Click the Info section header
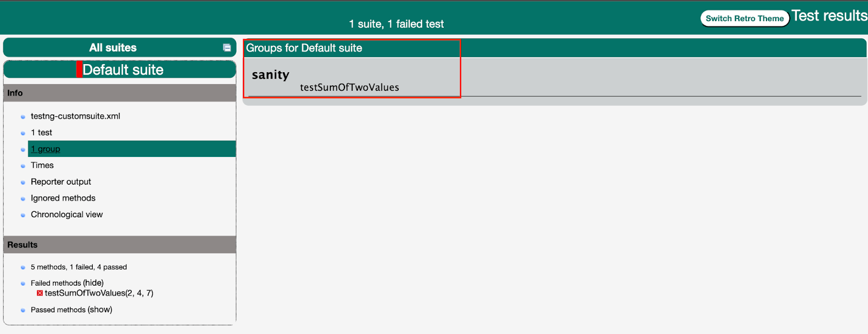 (120, 93)
